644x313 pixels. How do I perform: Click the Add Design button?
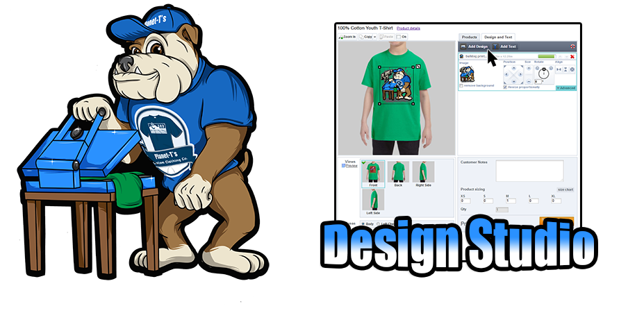(x=474, y=46)
